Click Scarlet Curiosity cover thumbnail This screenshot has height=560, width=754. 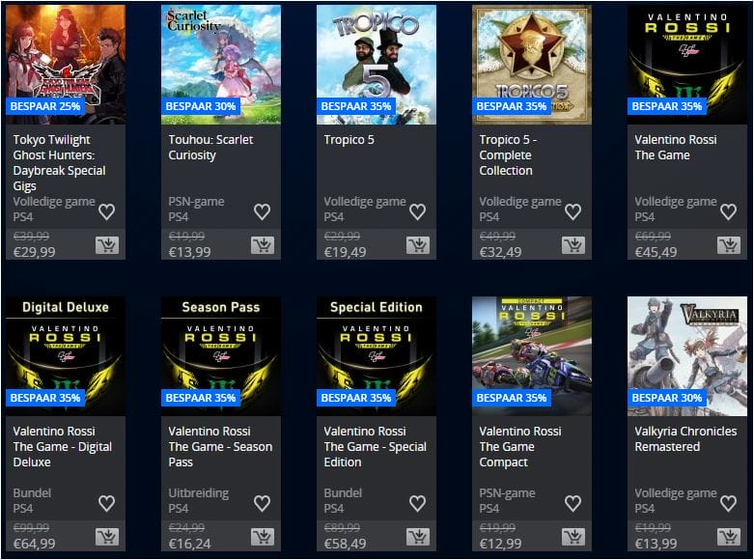click(x=221, y=65)
